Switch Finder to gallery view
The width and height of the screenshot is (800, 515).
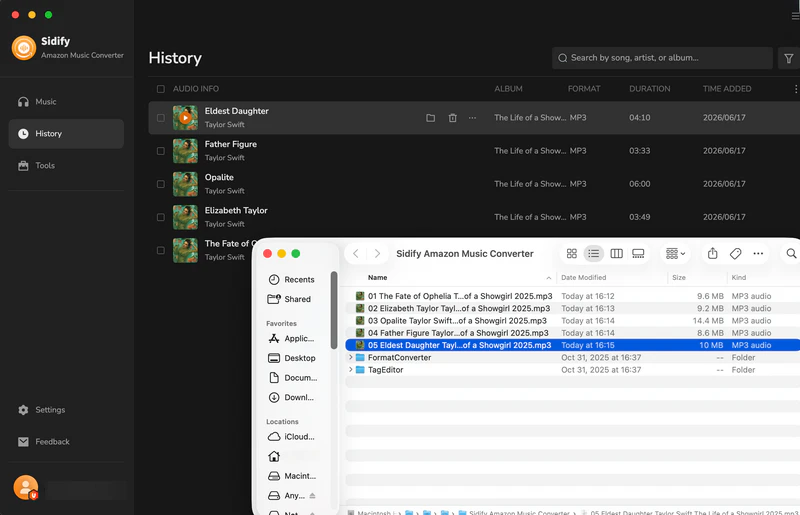(638, 254)
